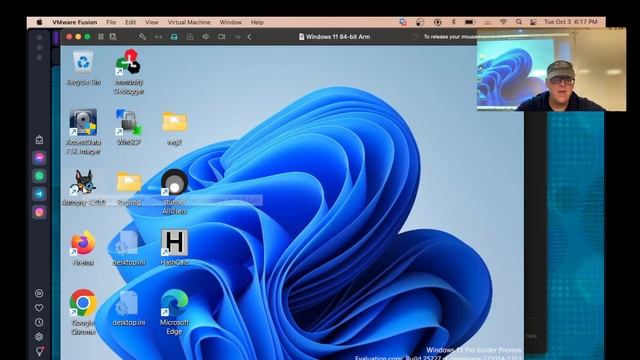Click the Wi-Fi status icon in menu bar
This screenshot has height=360, width=640.
tap(503, 22)
